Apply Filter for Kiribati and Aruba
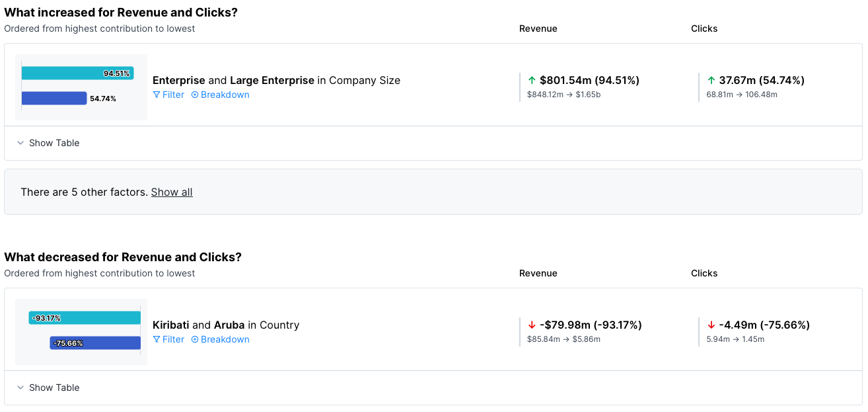The image size is (868, 412). point(168,339)
